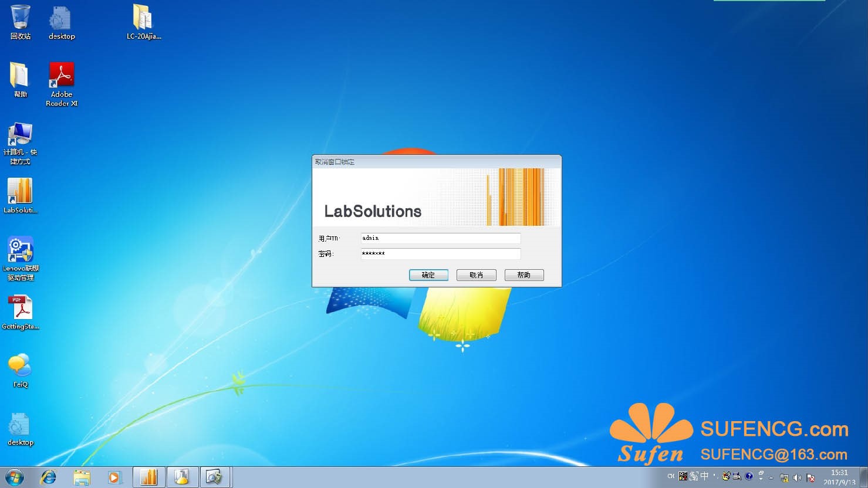
Task: Open the tray help question-mark icon
Action: 749,476
